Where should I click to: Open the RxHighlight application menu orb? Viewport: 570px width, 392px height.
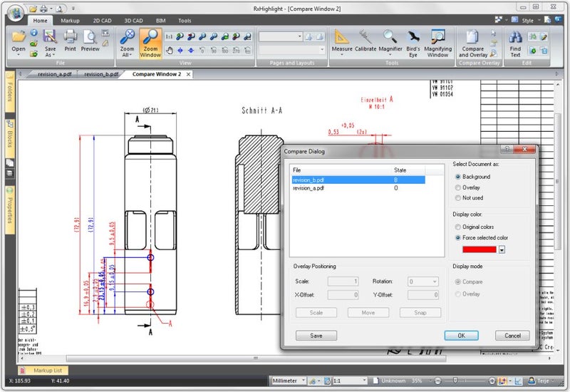point(15,13)
